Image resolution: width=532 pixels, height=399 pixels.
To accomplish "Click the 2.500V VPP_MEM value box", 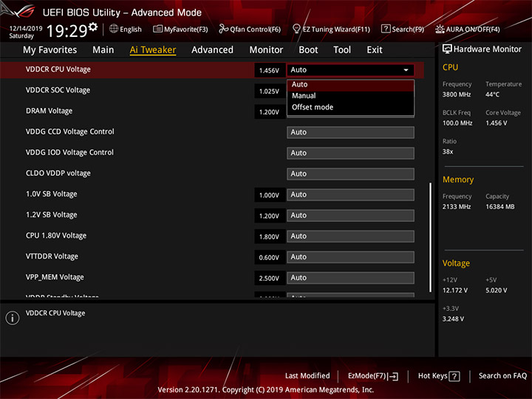I will click(x=270, y=279).
